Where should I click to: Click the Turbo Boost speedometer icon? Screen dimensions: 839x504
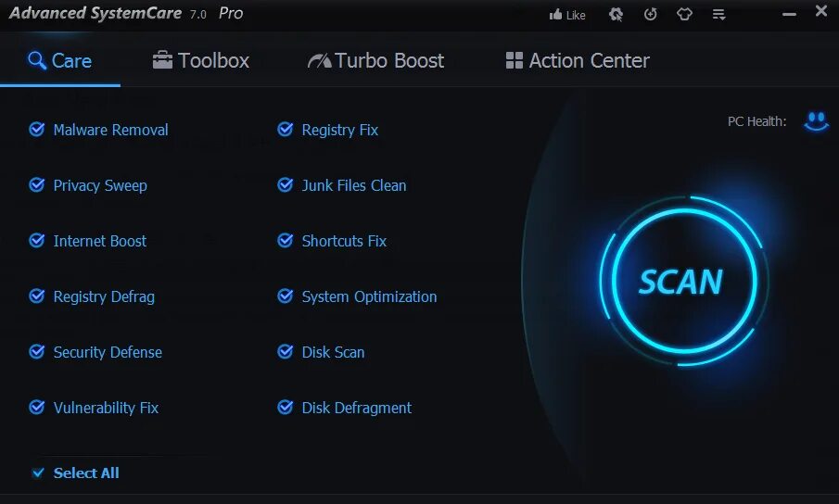(x=319, y=61)
